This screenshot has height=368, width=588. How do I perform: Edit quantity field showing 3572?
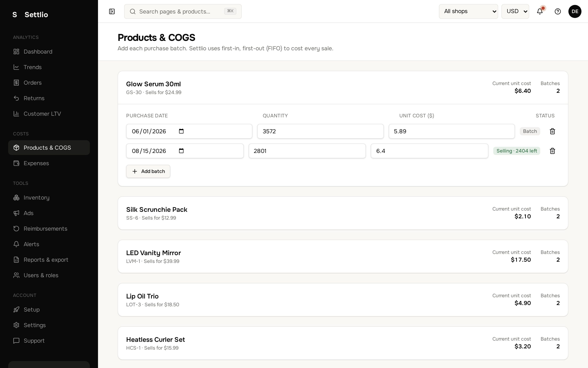pyautogui.click(x=320, y=131)
